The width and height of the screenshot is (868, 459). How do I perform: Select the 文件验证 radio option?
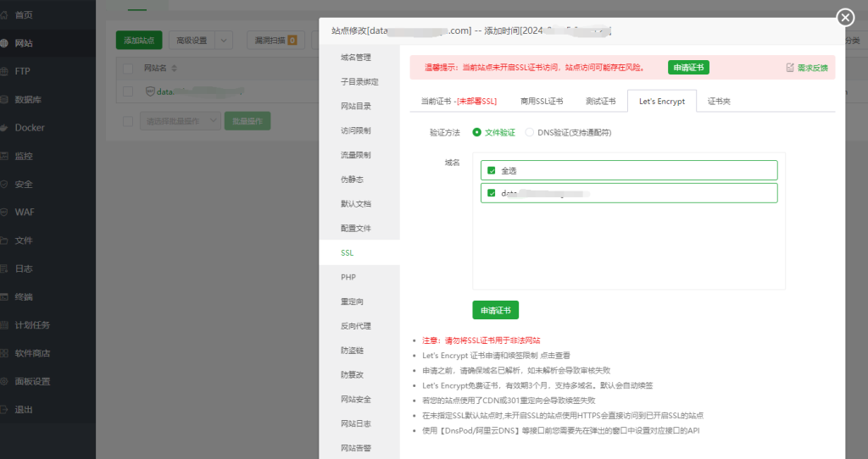click(476, 132)
